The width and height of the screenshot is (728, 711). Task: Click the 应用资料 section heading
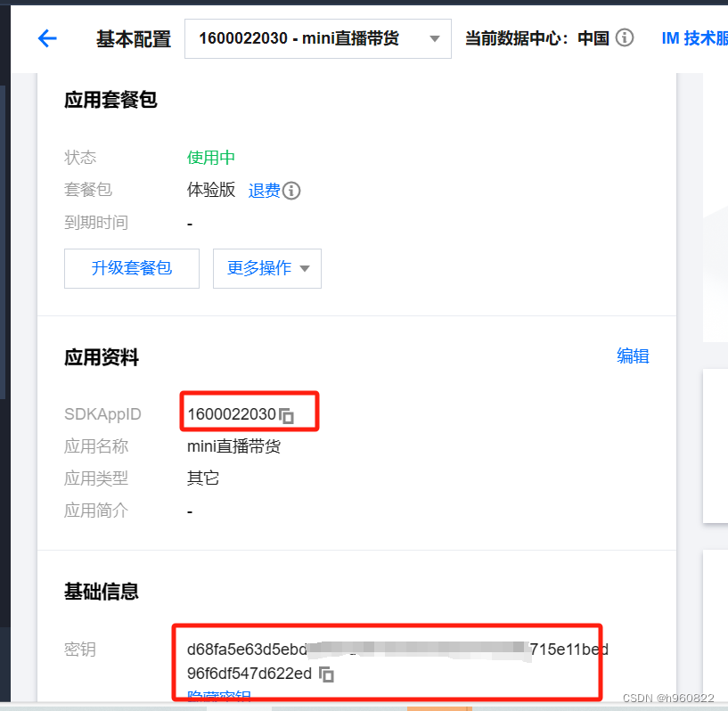pos(102,357)
